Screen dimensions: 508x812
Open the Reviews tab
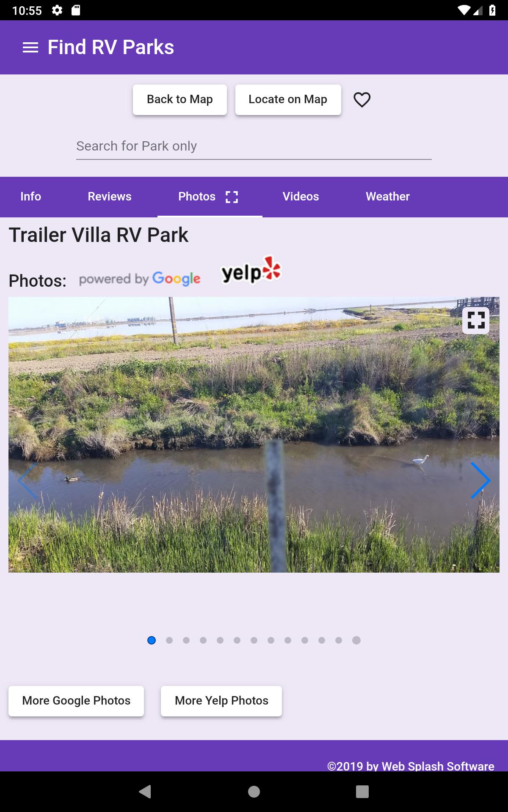pyautogui.click(x=110, y=197)
